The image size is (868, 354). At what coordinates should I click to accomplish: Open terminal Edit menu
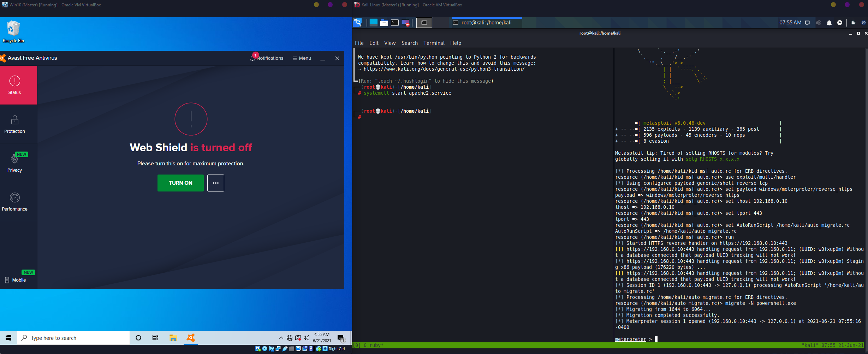coord(374,43)
